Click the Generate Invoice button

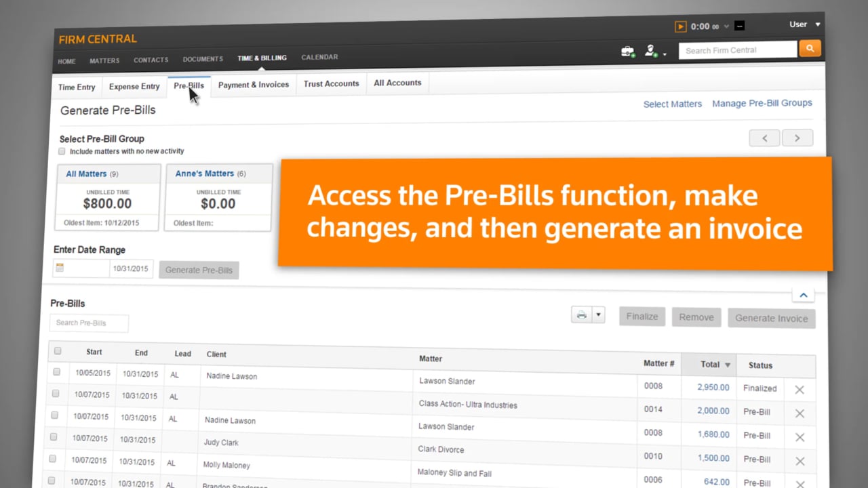(771, 318)
